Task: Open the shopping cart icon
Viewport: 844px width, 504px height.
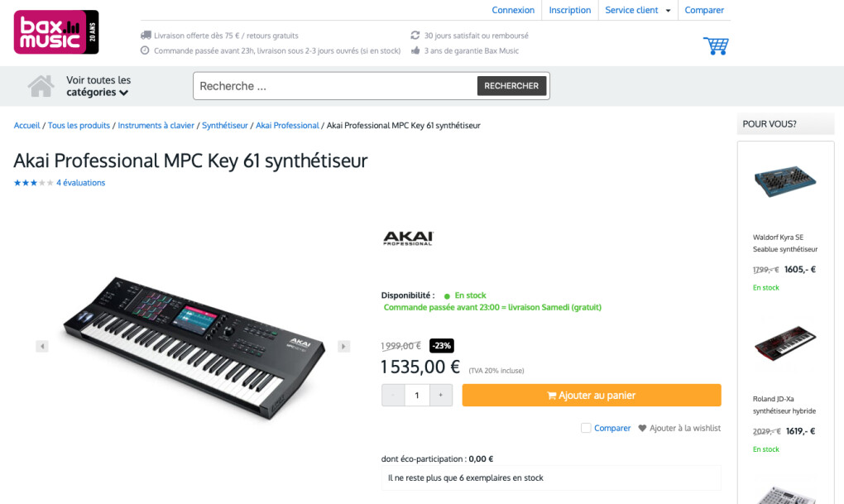Action: coord(715,46)
